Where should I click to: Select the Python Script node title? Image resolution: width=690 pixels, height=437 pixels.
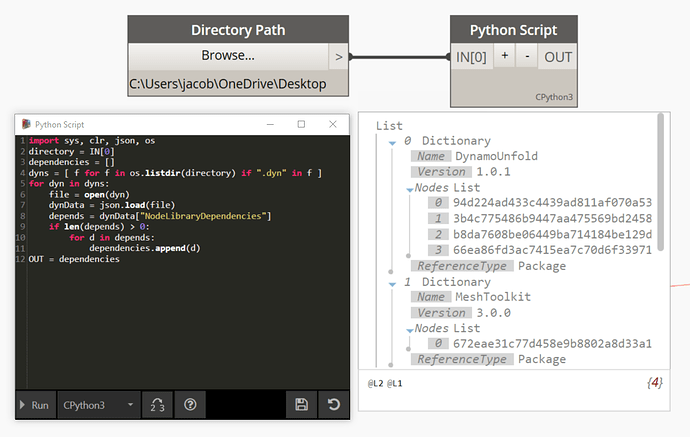click(513, 30)
